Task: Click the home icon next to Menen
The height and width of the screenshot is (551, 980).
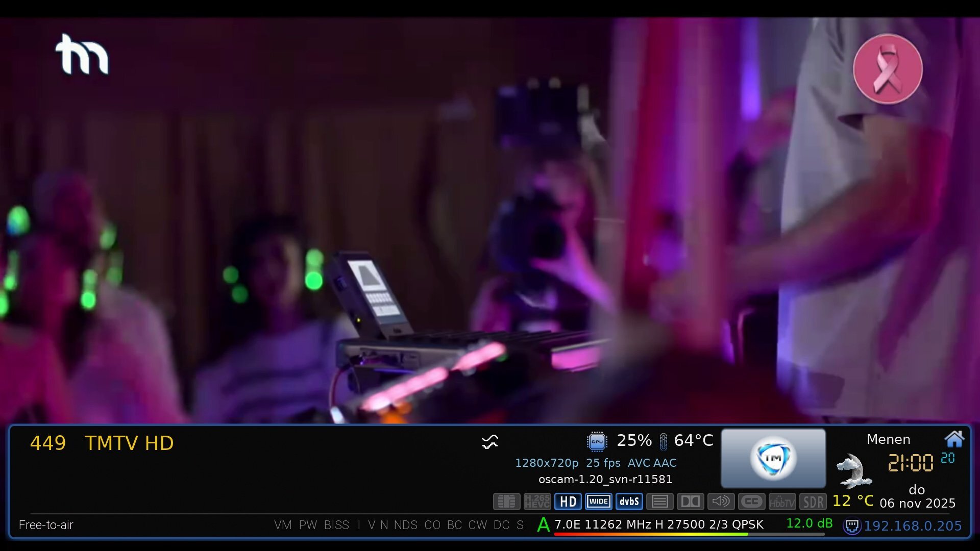Action: point(953,439)
